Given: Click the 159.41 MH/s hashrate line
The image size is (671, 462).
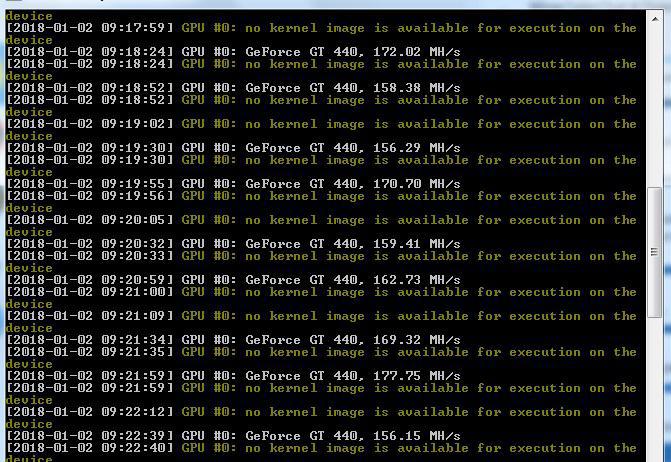Looking at the screenshot, I should coord(234,243).
